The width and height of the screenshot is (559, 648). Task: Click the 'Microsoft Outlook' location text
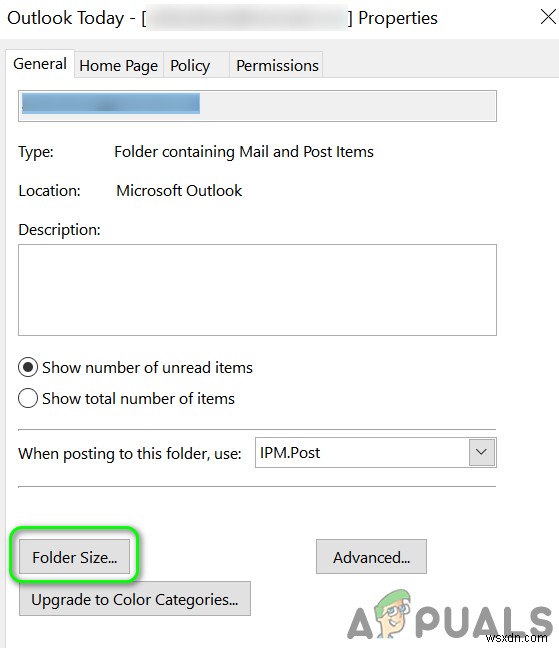pyautogui.click(x=179, y=191)
